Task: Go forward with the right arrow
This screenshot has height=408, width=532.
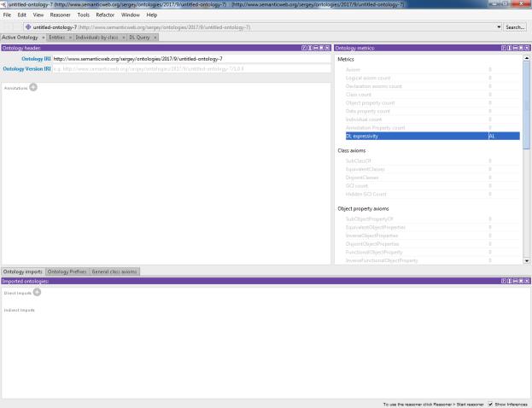Action: pos(17,27)
